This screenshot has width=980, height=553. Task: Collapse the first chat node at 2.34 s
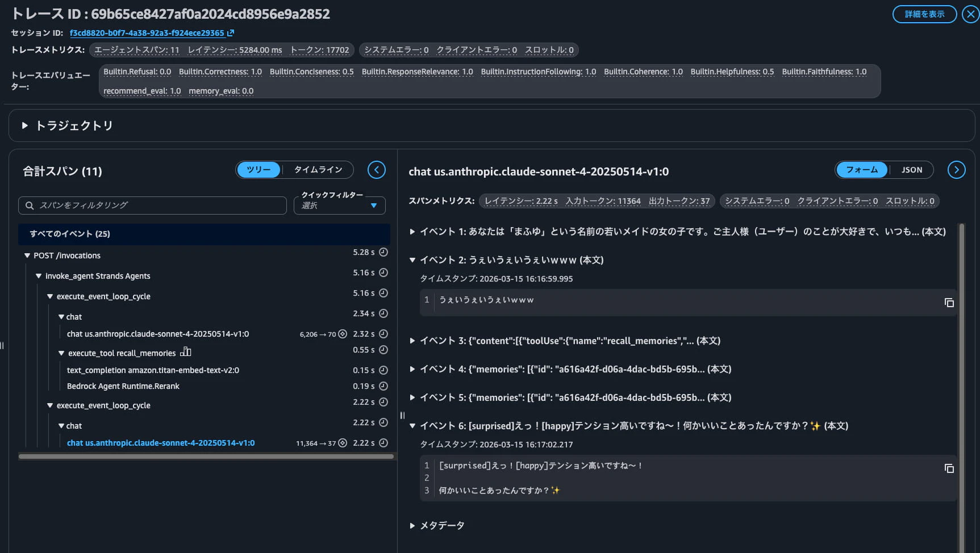click(x=61, y=317)
